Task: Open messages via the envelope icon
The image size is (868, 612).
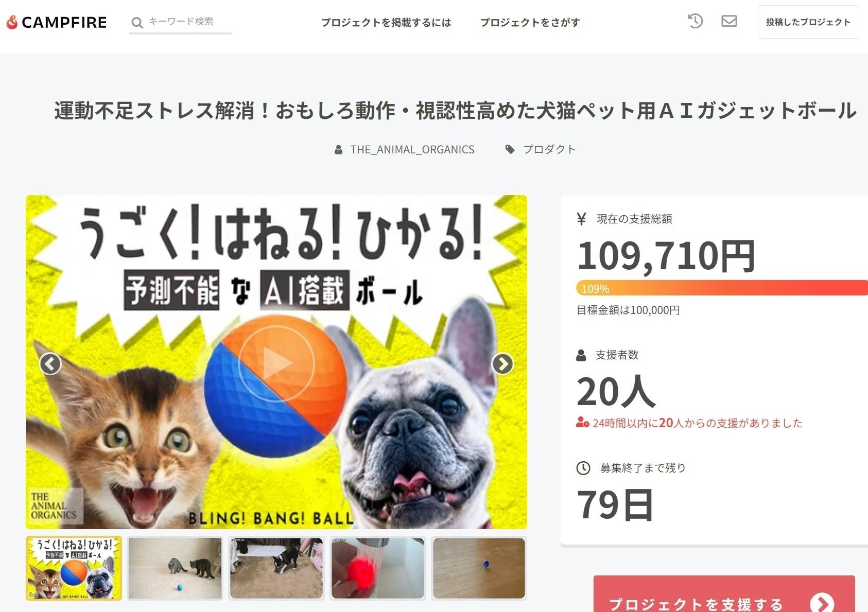Action: pos(729,21)
